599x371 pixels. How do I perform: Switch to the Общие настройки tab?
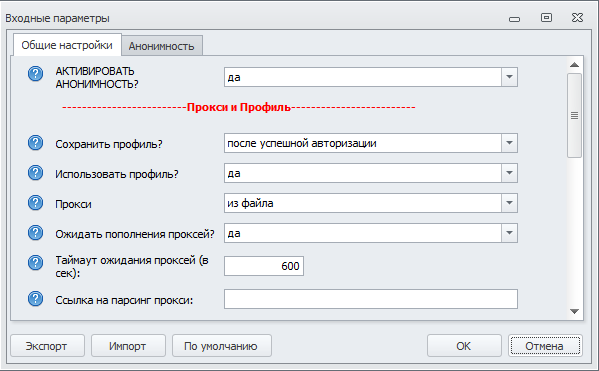tap(67, 45)
